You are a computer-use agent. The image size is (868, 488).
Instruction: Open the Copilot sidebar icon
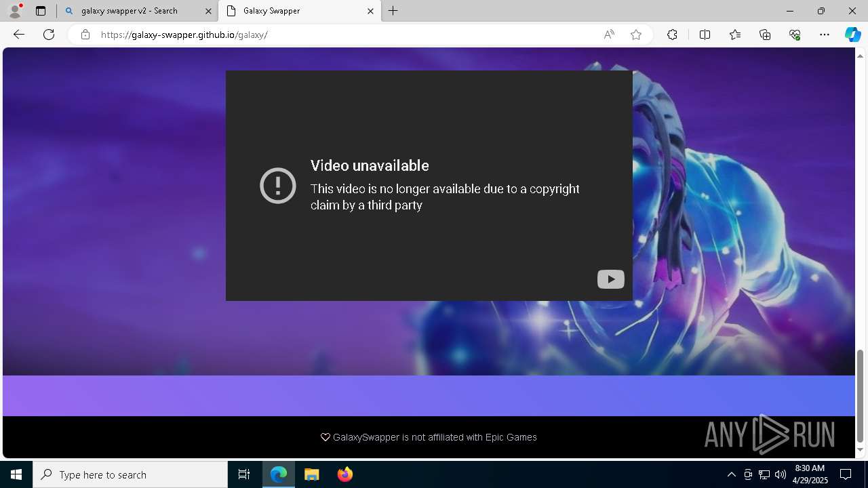(852, 35)
